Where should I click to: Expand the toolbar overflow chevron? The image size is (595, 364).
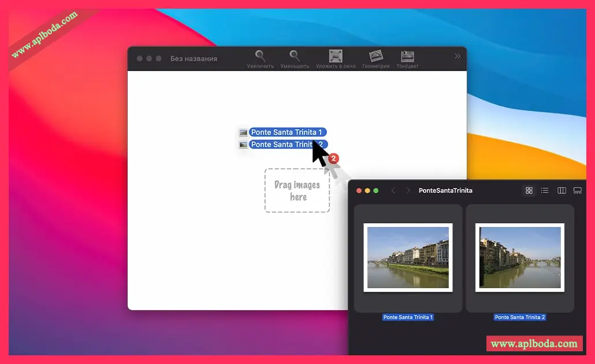(x=458, y=56)
